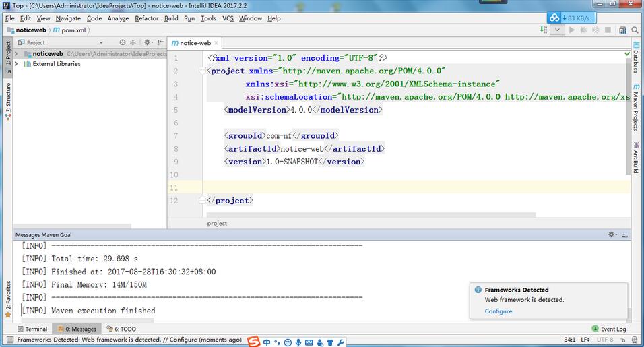Open the 0: Messages tool window
The height and width of the screenshot is (347, 644).
pyautogui.click(x=77, y=329)
